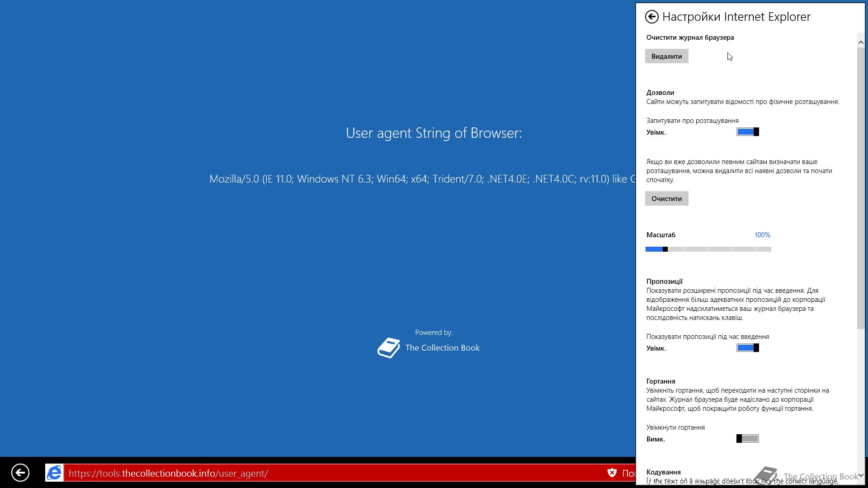Click the browser back button in the bottom bar
This screenshot has width=868, height=488.
pyautogui.click(x=20, y=473)
